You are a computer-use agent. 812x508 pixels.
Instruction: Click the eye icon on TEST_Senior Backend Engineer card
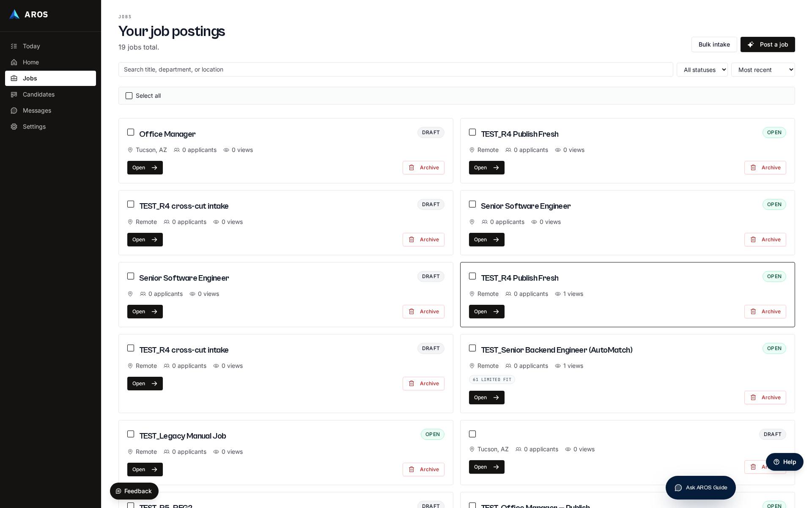click(x=558, y=366)
